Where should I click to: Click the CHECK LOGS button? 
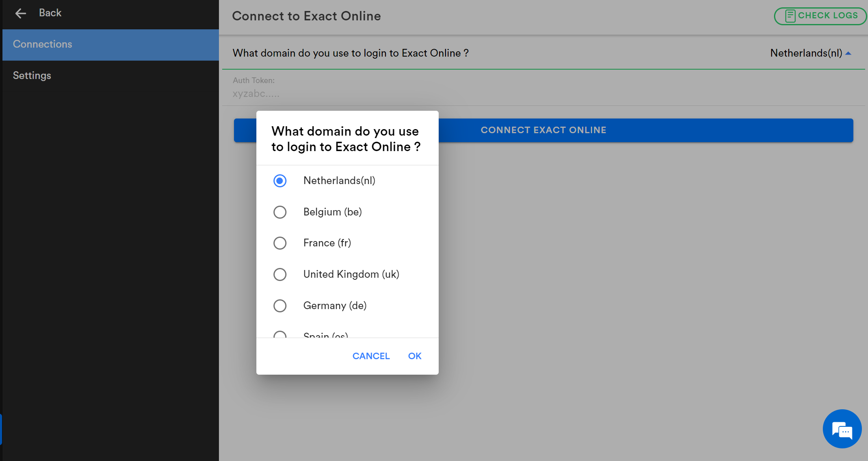point(820,16)
